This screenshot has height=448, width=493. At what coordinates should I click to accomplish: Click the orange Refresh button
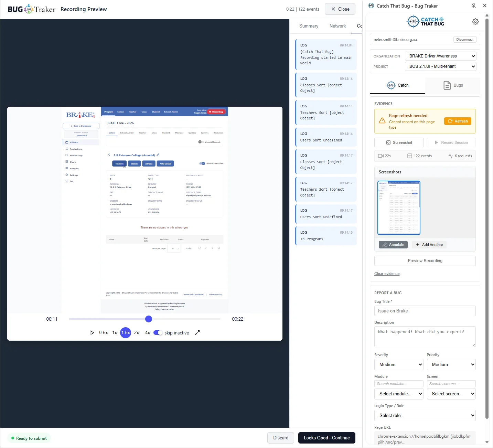pos(458,121)
